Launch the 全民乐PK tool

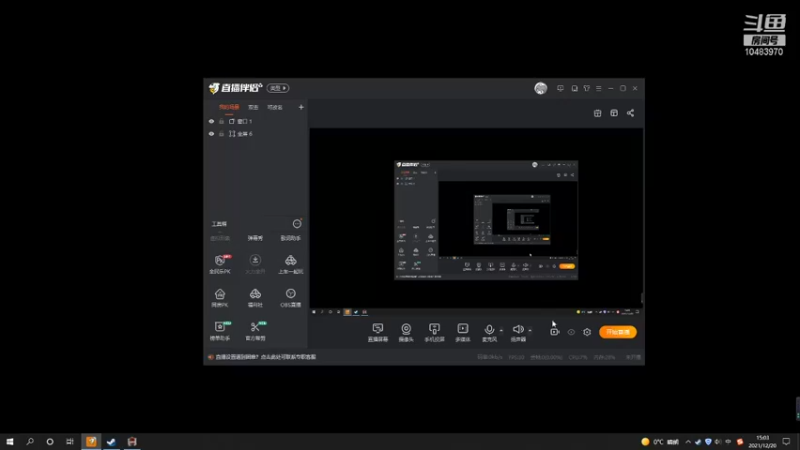(220, 264)
